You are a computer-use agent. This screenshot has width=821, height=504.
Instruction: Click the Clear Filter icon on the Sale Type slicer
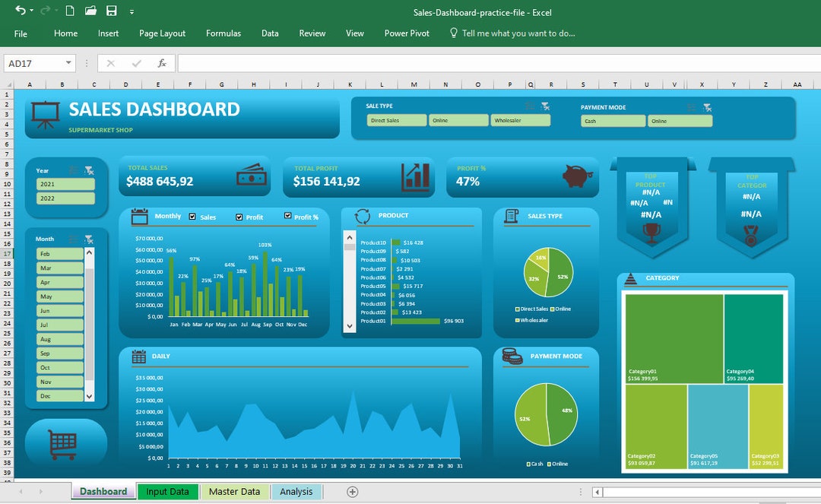coord(546,106)
